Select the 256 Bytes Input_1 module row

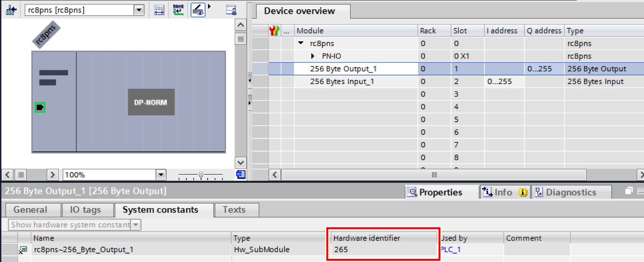coord(342,81)
